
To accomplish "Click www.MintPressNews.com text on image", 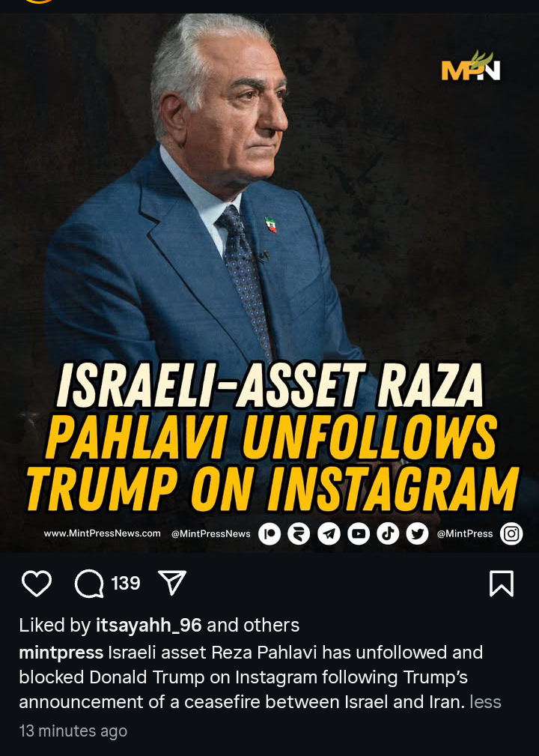I will coord(102,533).
